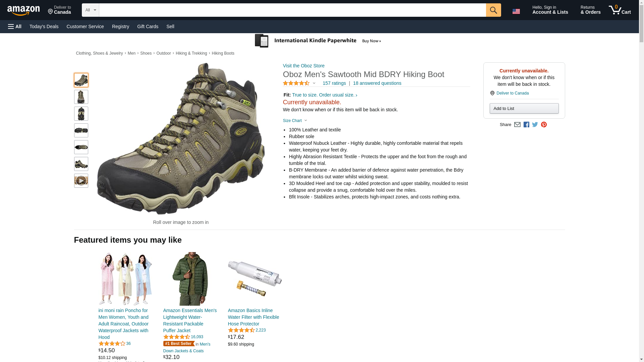Image resolution: width=644 pixels, height=362 pixels.
Task: Play the product video thumbnail
Action: (x=81, y=181)
